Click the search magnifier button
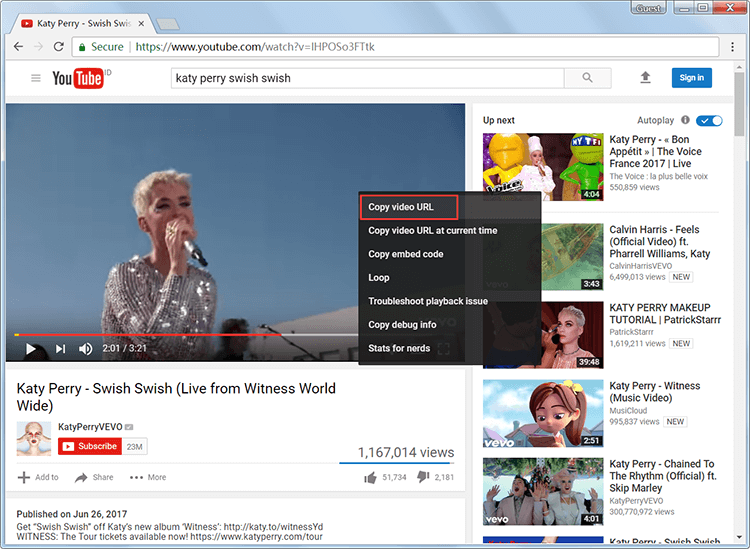The width and height of the screenshot is (750, 549). pos(587,78)
